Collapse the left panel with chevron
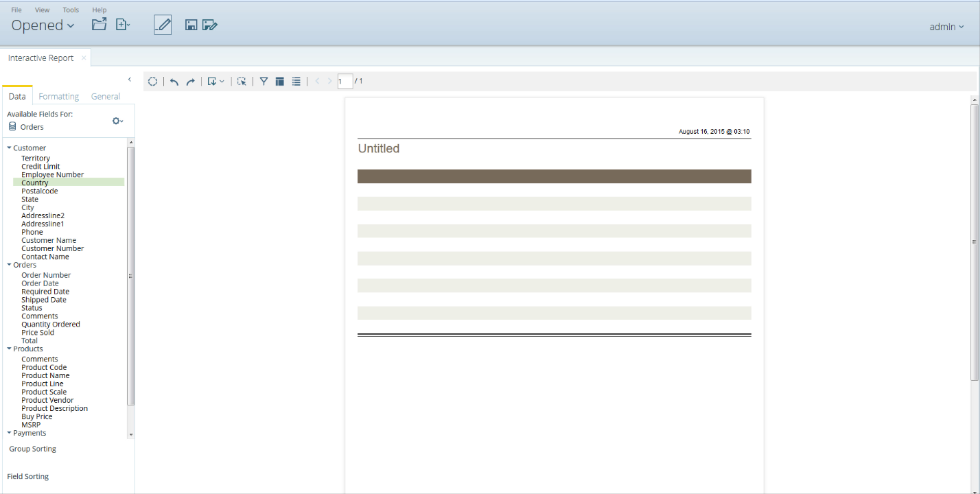Image resolution: width=980 pixels, height=494 pixels. (x=130, y=80)
